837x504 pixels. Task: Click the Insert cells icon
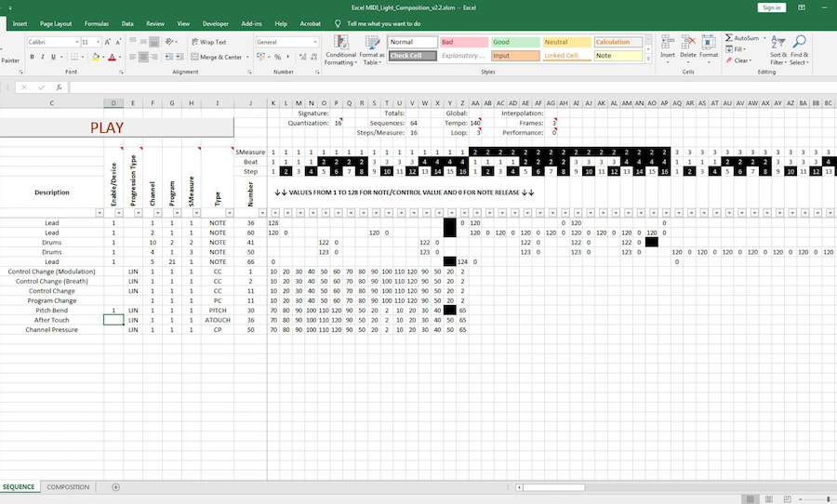pyautogui.click(x=668, y=48)
